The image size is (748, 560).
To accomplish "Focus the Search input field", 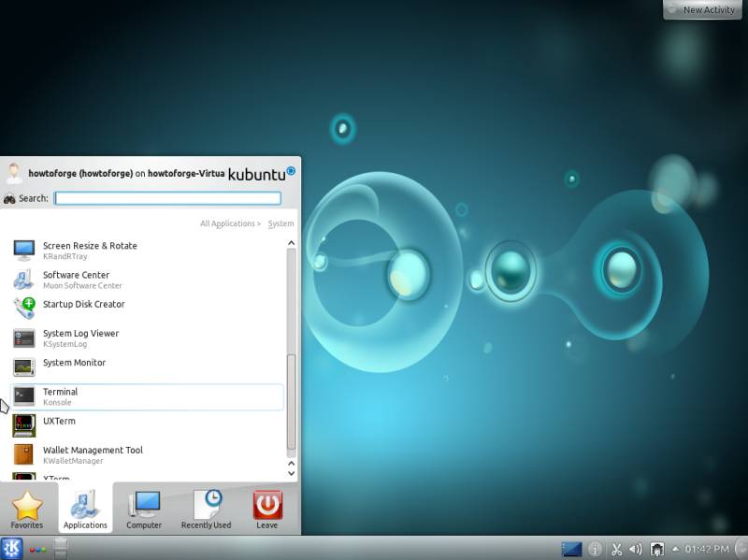I will (x=167, y=198).
